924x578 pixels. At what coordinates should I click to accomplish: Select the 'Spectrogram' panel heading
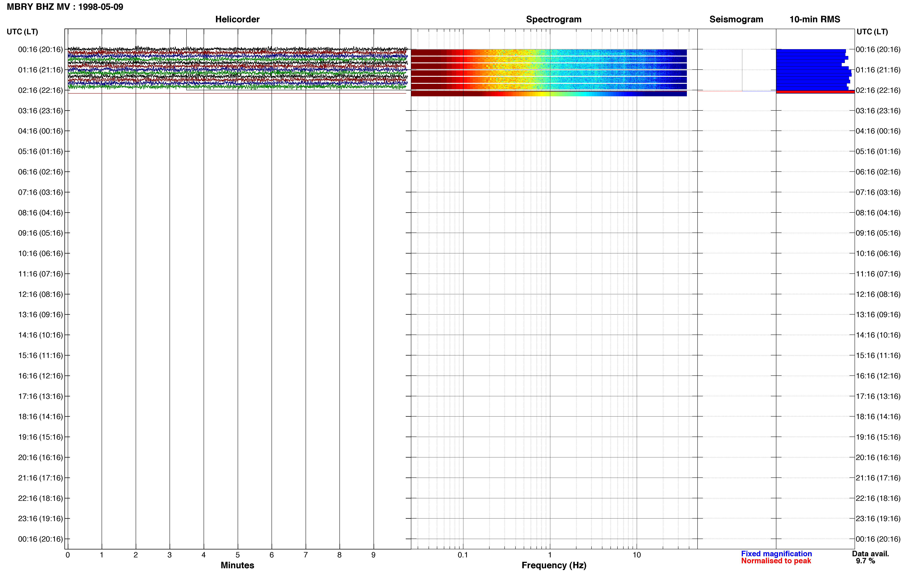point(554,20)
